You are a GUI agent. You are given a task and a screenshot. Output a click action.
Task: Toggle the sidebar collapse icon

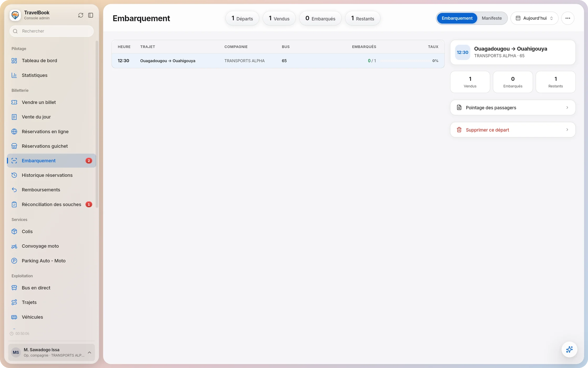click(91, 15)
